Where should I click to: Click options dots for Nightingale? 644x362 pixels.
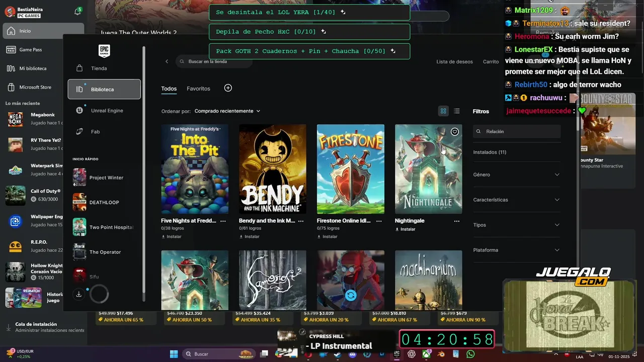click(456, 221)
